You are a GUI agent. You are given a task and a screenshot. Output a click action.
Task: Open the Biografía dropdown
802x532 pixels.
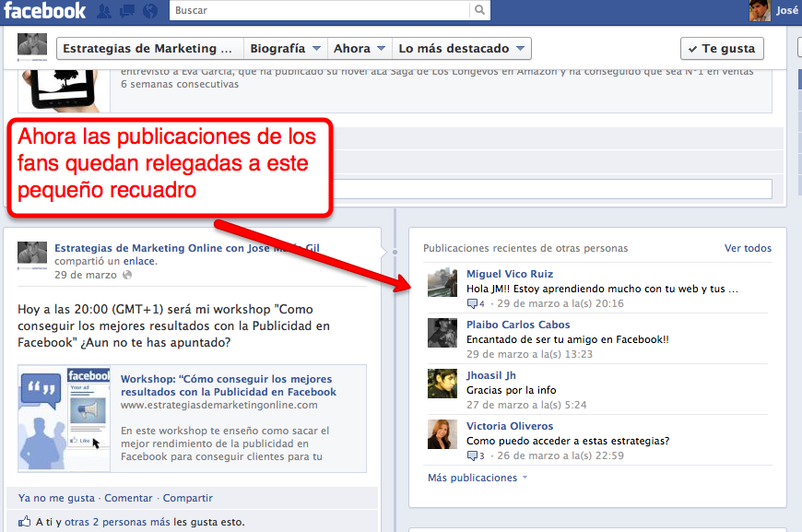pos(286,49)
